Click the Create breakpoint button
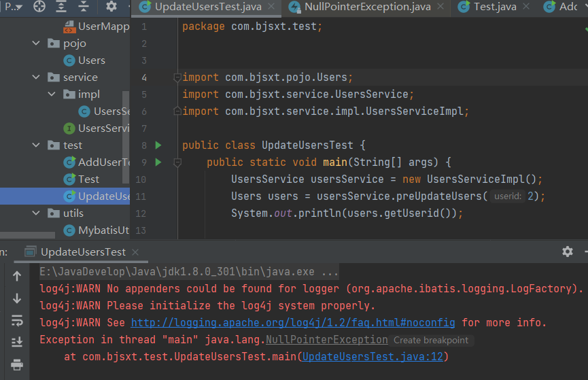The image size is (588, 380). pos(431,341)
